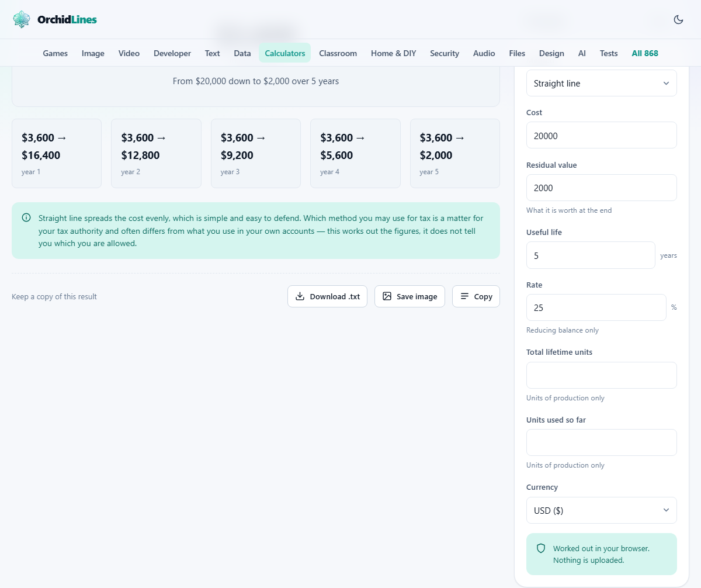
Task: Focus the Total lifetime units field
Action: point(602,375)
